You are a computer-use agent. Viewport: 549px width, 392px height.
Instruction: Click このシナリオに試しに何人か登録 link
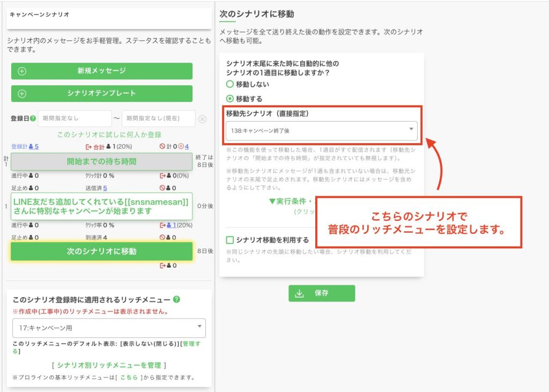tap(109, 135)
